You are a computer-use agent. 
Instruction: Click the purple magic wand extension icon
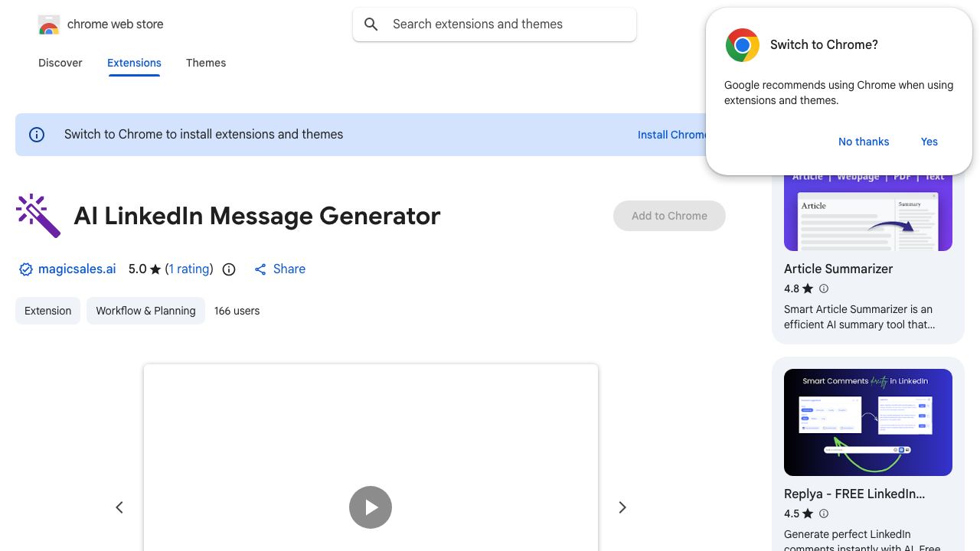pos(38,216)
